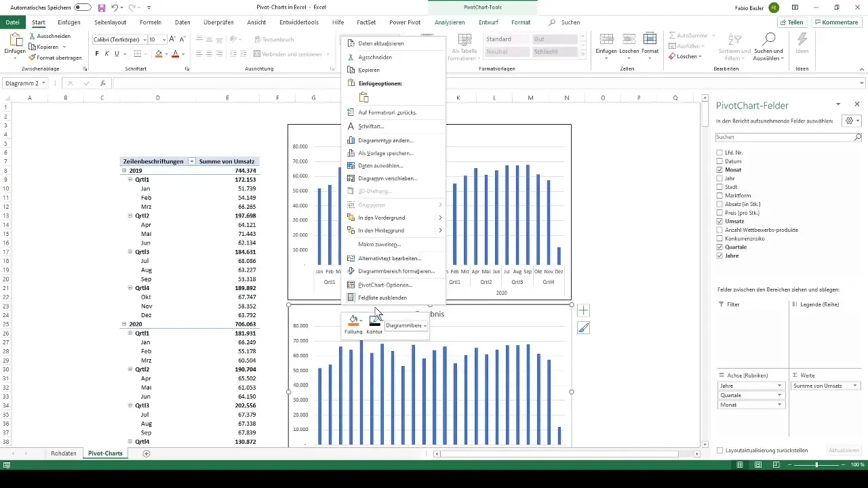Click Format übertragen paintbrush in ribbon
The width and height of the screenshot is (868, 488).
pyautogui.click(x=33, y=58)
